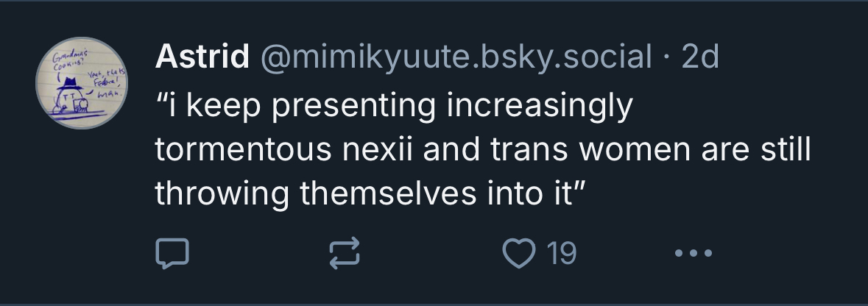Show the post options dropdown dots
This screenshot has width=868, height=306.
693,254
